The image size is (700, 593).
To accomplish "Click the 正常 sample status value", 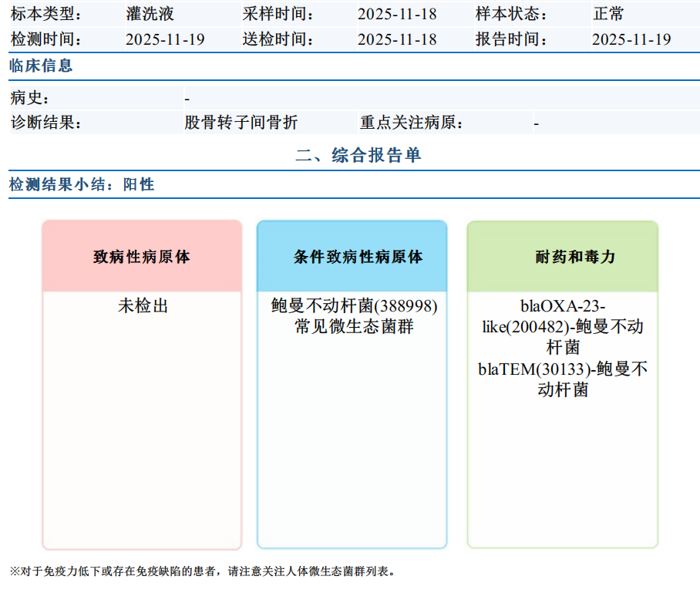I will (608, 14).
